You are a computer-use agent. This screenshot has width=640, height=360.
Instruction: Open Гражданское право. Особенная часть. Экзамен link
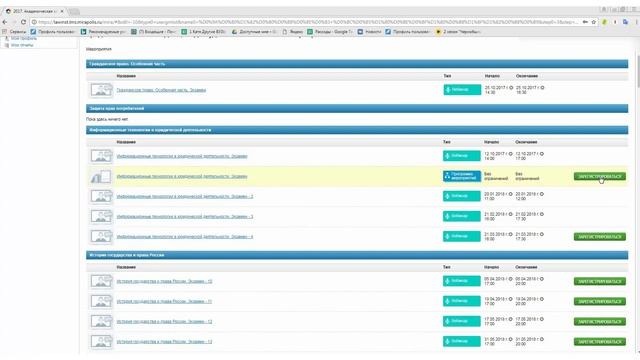pos(161,90)
